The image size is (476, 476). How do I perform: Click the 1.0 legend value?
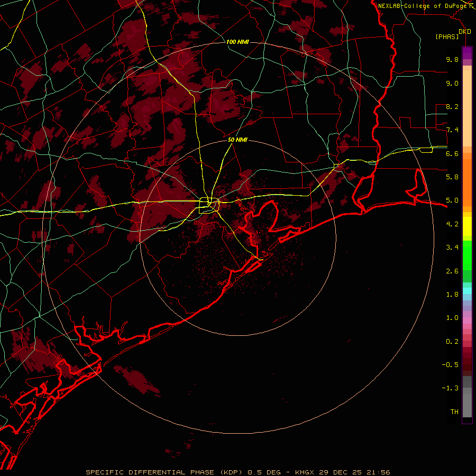click(x=452, y=318)
